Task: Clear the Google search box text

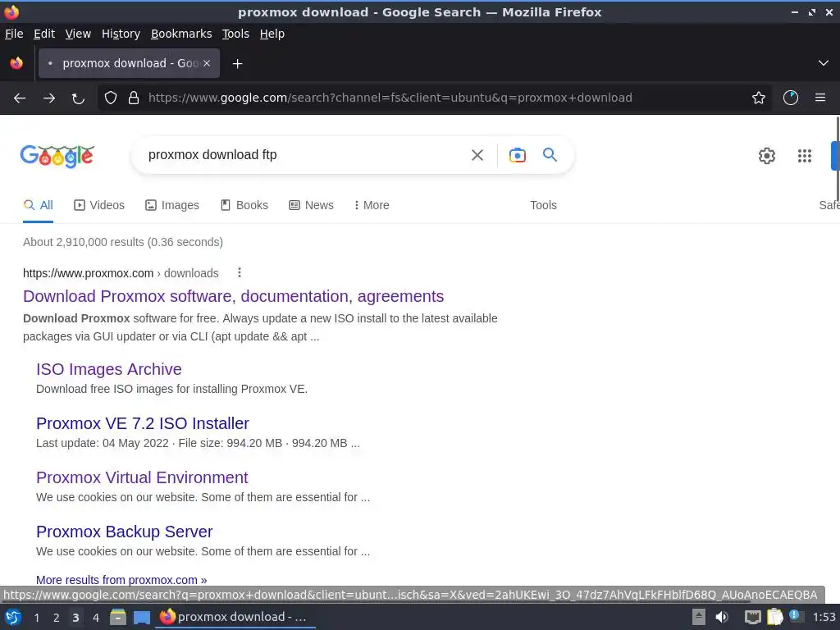Action: point(477,155)
